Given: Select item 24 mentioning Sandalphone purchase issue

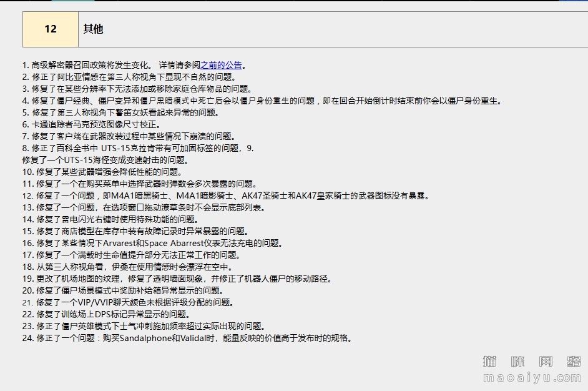Looking at the screenshot, I should pyautogui.click(x=187, y=338).
